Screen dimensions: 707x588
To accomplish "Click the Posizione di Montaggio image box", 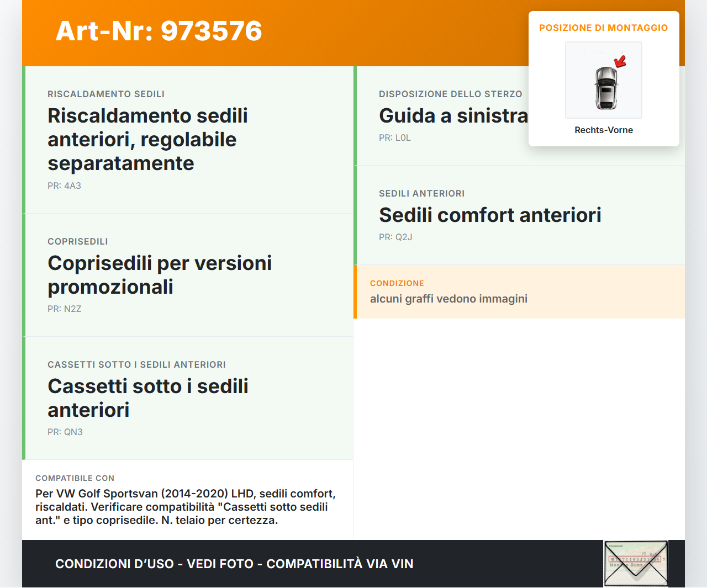I will [x=603, y=80].
